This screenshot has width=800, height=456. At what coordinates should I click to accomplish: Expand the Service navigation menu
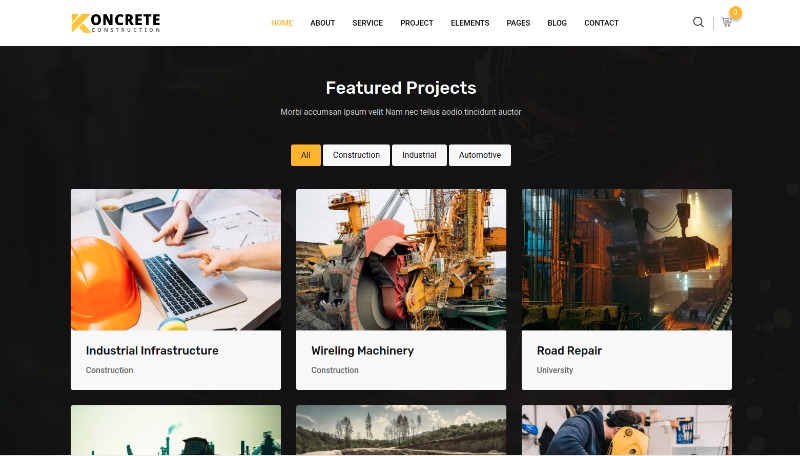pyautogui.click(x=367, y=23)
